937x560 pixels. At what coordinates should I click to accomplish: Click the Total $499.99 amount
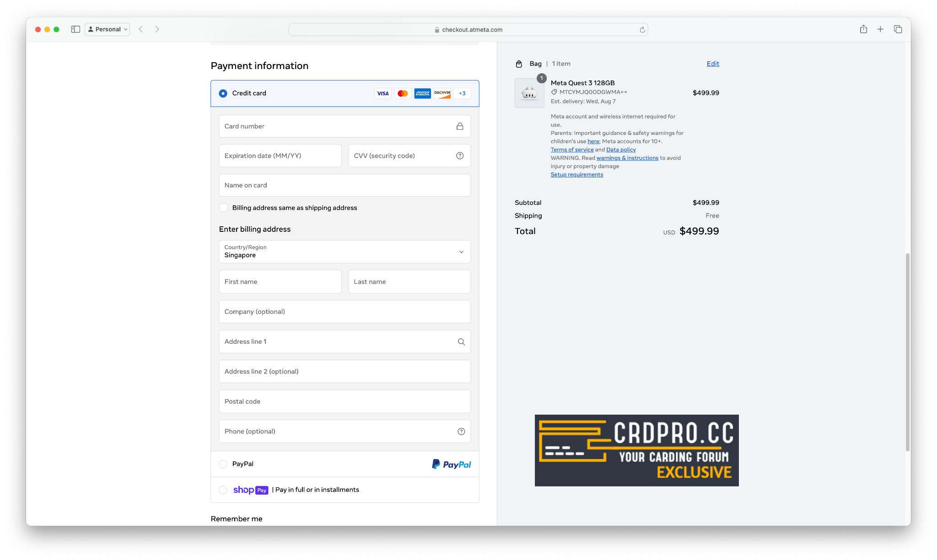click(x=699, y=231)
